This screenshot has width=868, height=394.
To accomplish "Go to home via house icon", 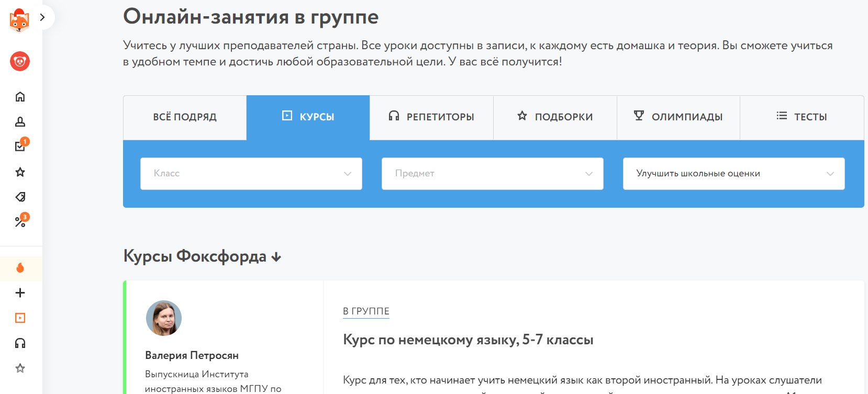I will click(20, 97).
